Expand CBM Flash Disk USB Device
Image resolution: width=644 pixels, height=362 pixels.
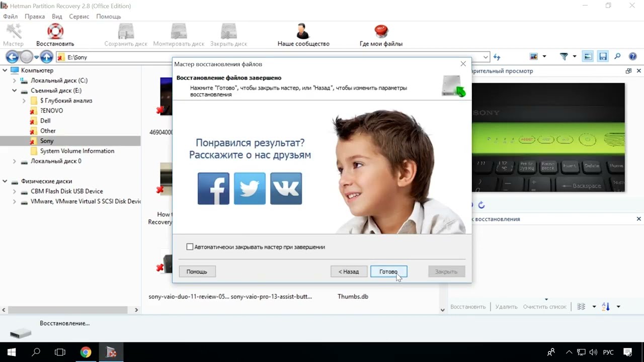[14, 191]
